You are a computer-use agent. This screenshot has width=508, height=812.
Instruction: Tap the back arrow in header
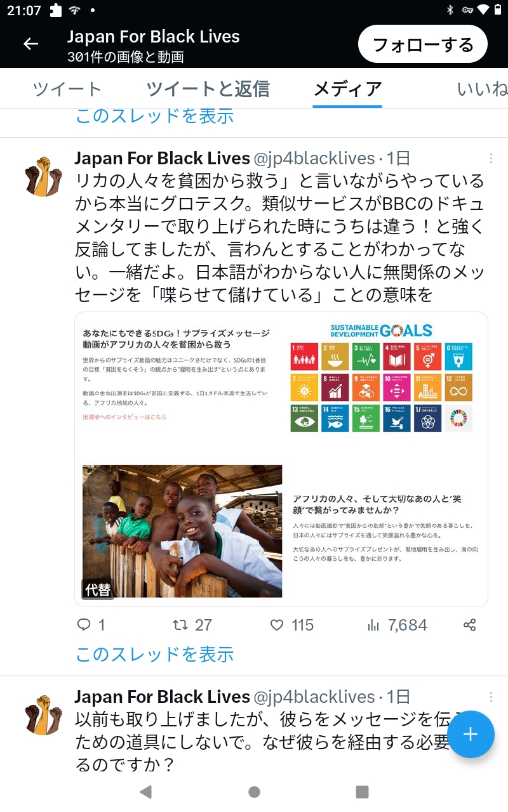(x=30, y=44)
